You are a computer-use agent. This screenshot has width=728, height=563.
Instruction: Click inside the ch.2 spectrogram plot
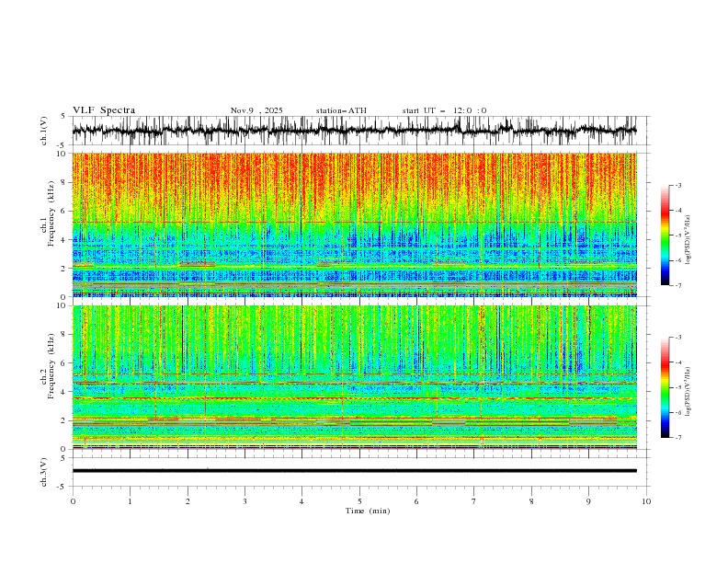[354, 377]
